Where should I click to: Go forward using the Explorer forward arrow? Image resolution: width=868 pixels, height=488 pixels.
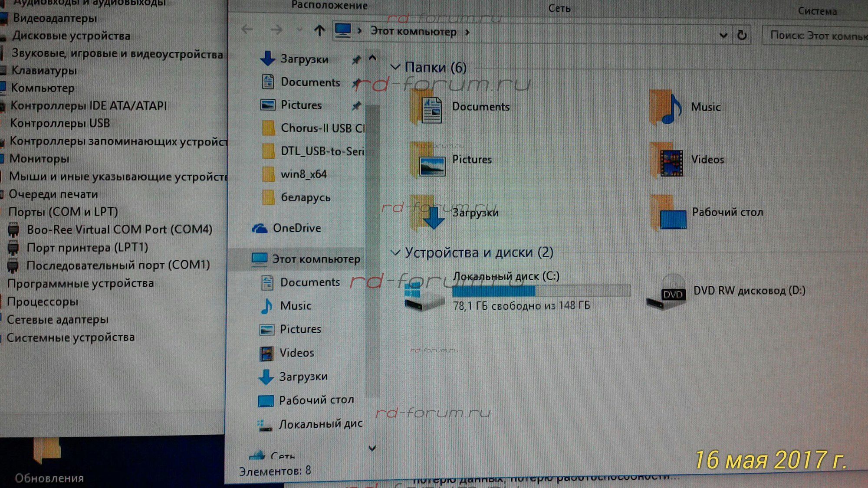[x=276, y=29]
